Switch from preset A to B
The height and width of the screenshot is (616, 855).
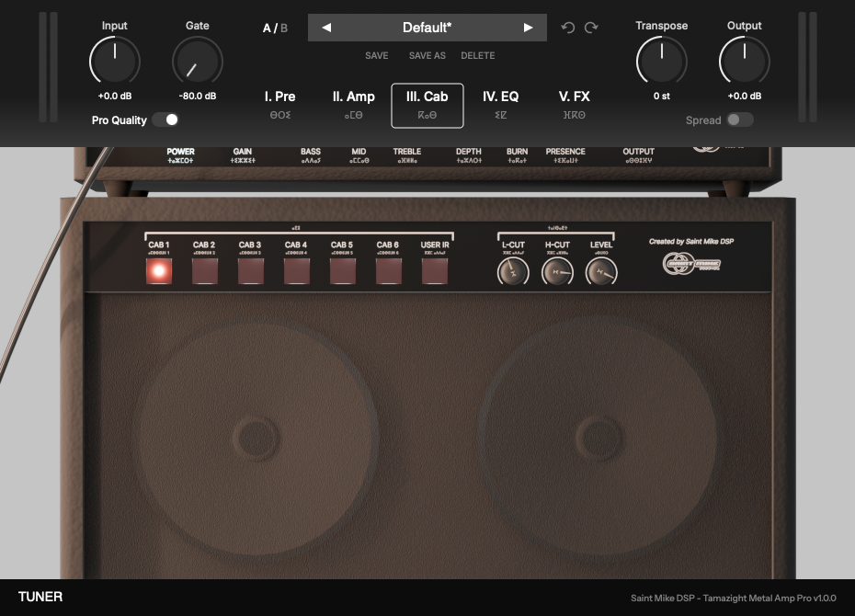point(283,28)
